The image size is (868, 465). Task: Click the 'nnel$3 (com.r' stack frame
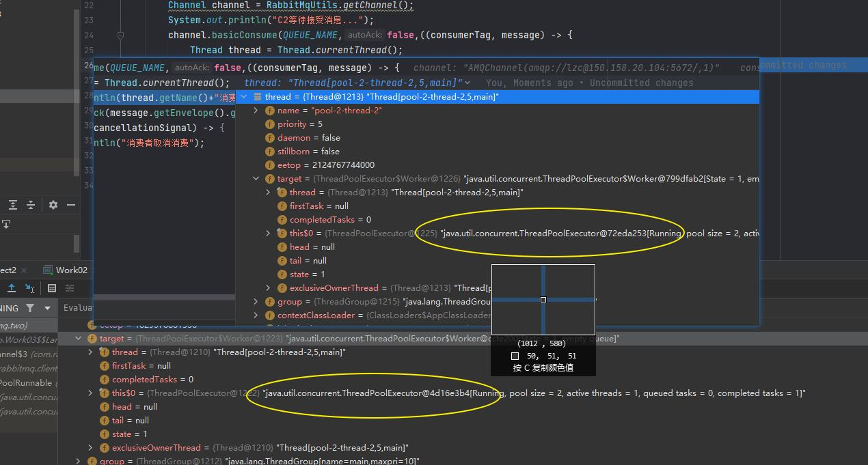click(x=29, y=354)
